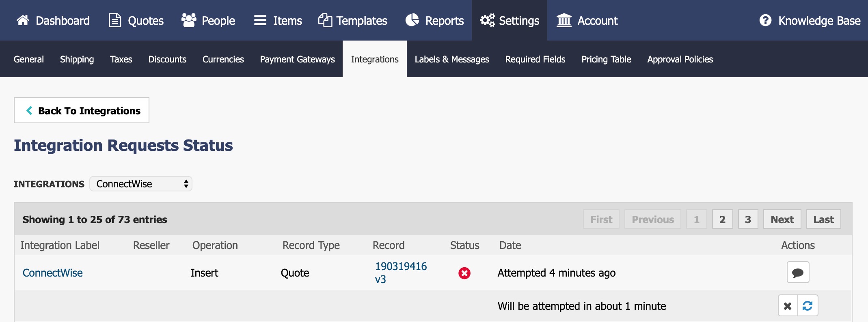Open the Quotes menu

coord(136,20)
